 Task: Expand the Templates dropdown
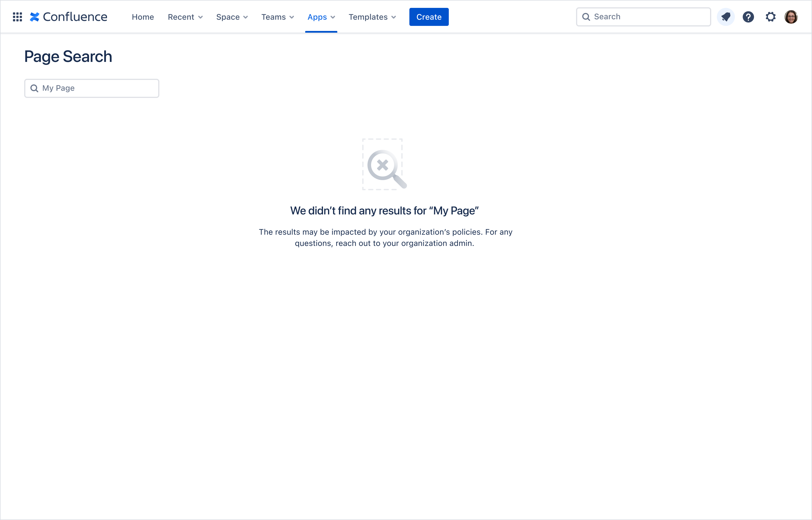click(372, 17)
